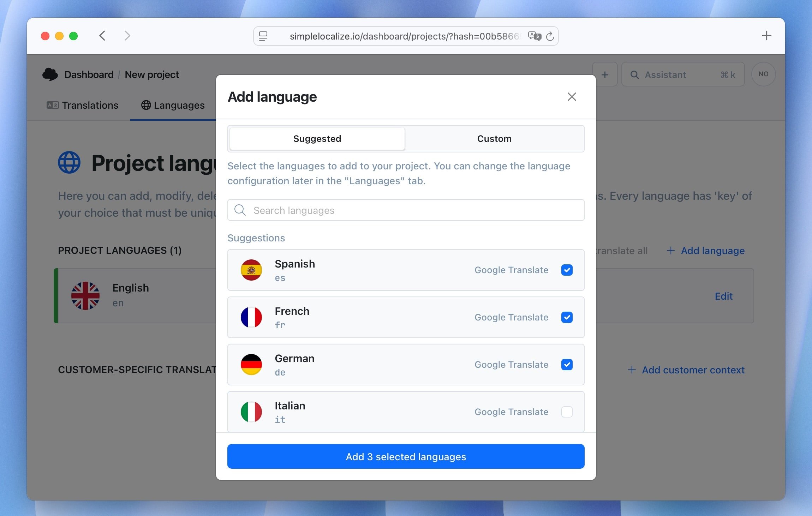Click the UK flag on English row
The width and height of the screenshot is (812, 516).
point(85,296)
